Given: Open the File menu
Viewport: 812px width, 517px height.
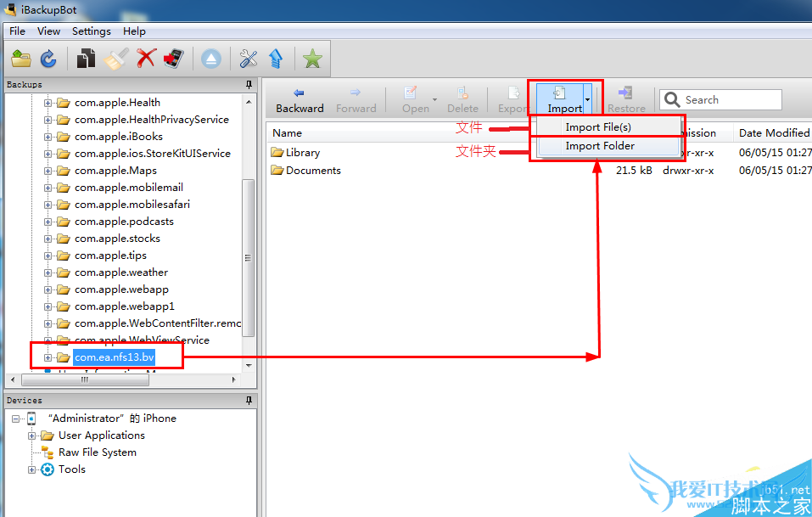Looking at the screenshot, I should (x=17, y=31).
